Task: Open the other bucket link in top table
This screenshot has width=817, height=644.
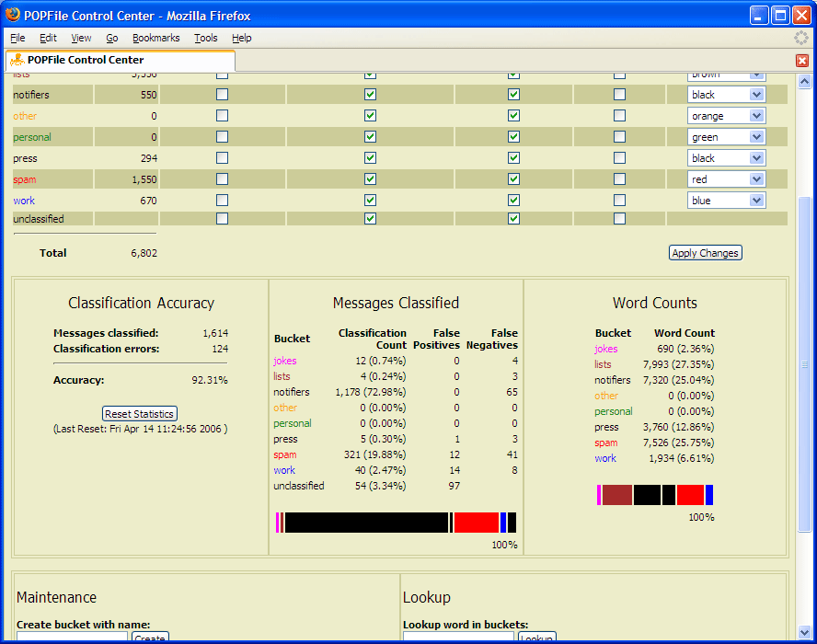Action: tap(25, 116)
